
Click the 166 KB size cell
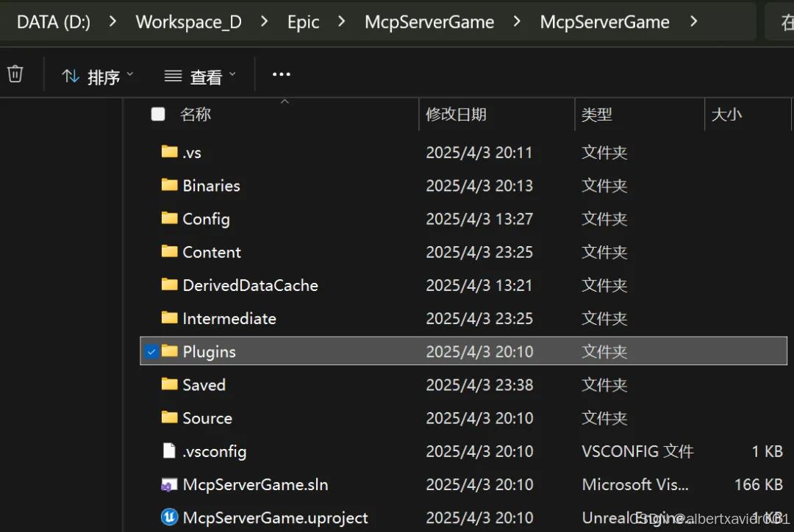pyautogui.click(x=759, y=485)
